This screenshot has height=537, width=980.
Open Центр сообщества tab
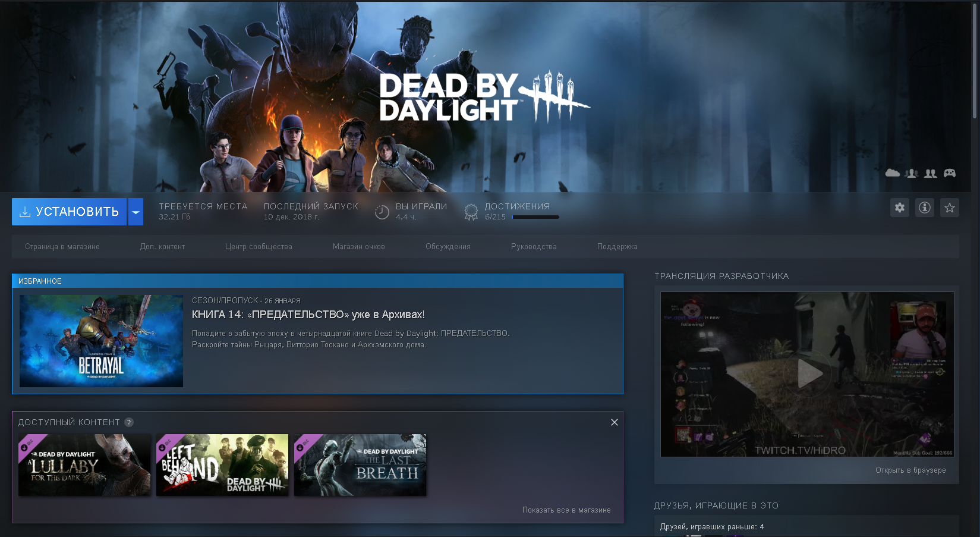(x=259, y=247)
